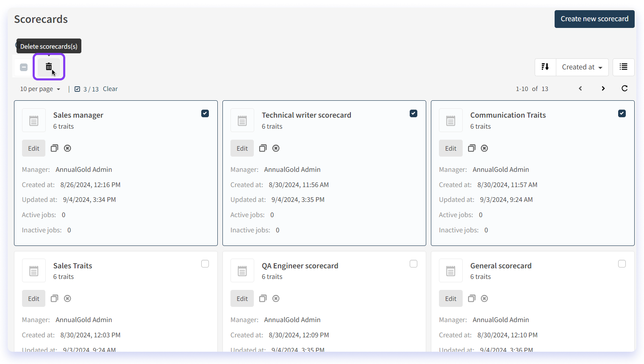The width and height of the screenshot is (644, 364).
Task: Go to the next page of scorecards
Action: pos(603,88)
